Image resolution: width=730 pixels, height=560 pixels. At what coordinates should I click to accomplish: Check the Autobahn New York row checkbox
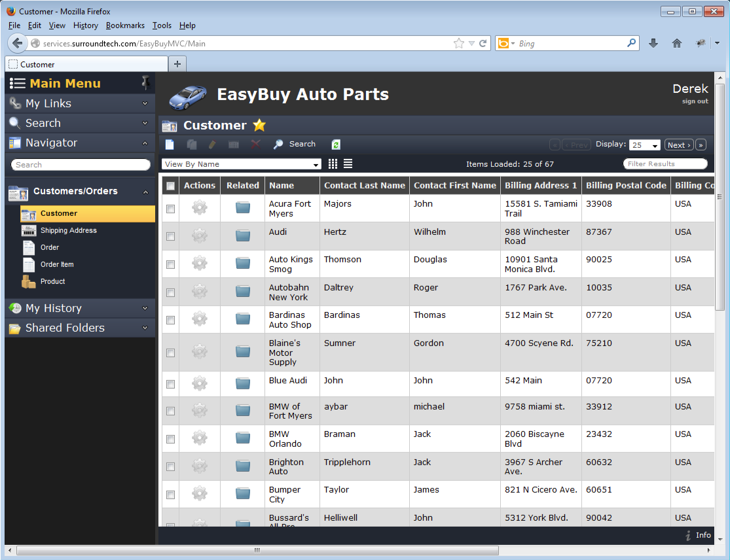(x=170, y=292)
